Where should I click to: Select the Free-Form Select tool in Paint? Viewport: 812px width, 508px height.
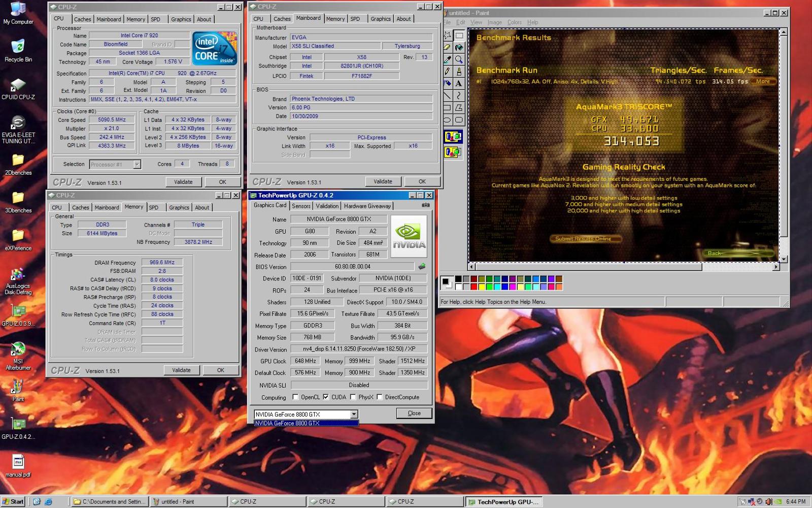tap(447, 35)
